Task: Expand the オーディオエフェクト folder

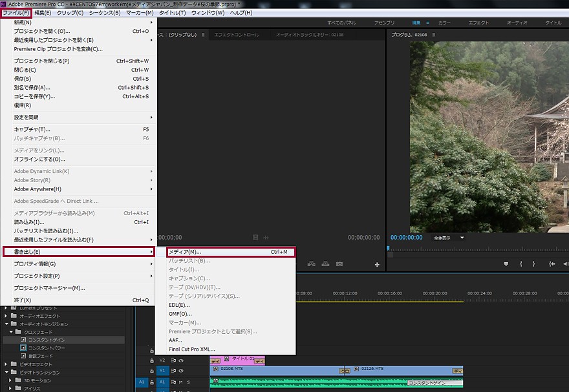Action: coord(6,316)
